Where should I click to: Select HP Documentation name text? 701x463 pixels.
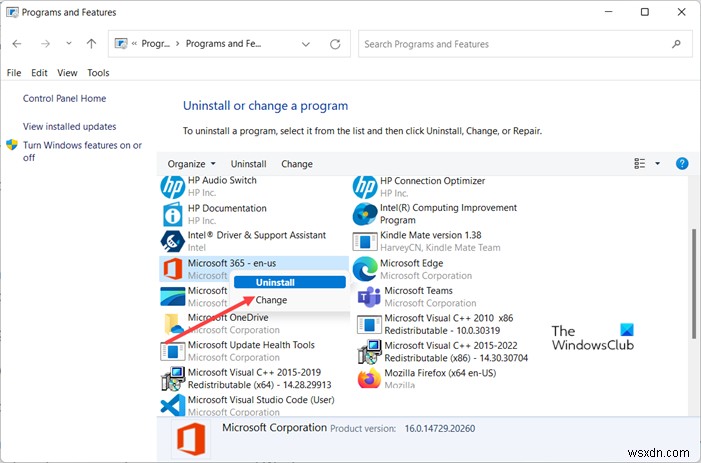(227, 208)
